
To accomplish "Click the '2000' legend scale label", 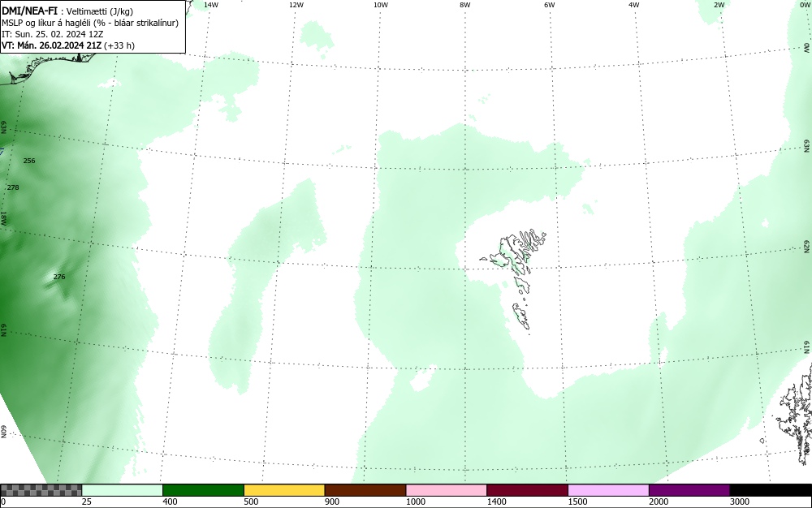I will point(659,502).
